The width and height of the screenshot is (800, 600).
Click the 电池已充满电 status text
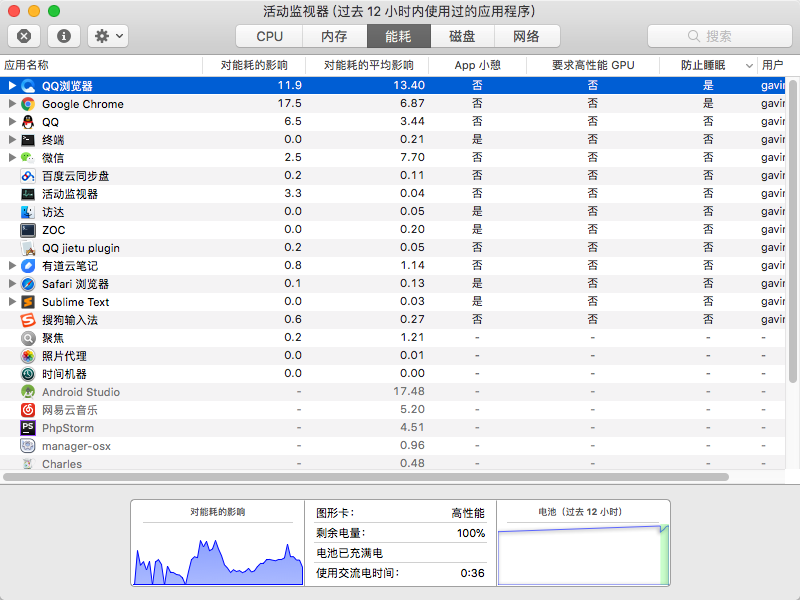tap(349, 553)
